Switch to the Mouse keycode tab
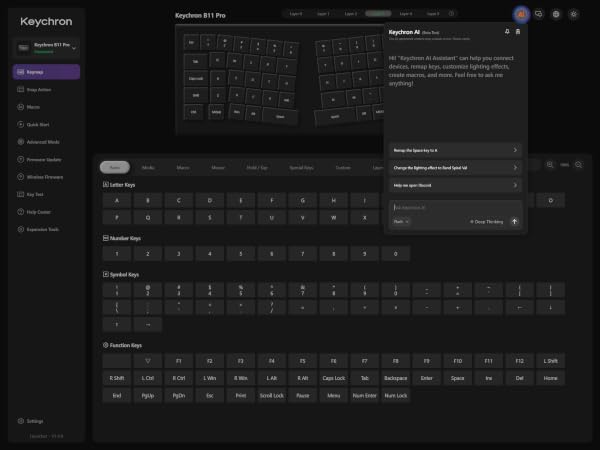Viewport: 600px width, 450px height. (x=218, y=167)
